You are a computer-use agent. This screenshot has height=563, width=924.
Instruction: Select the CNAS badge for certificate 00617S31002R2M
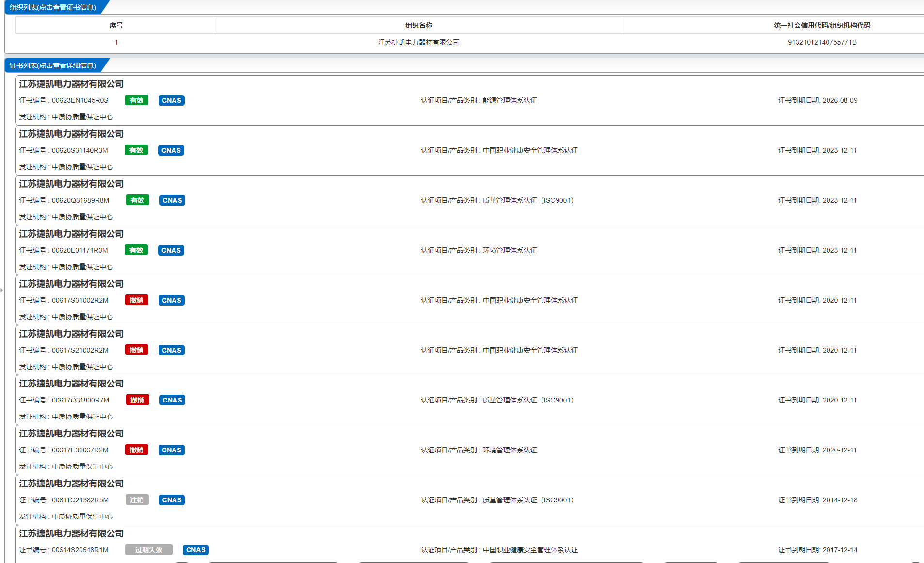pyautogui.click(x=172, y=300)
